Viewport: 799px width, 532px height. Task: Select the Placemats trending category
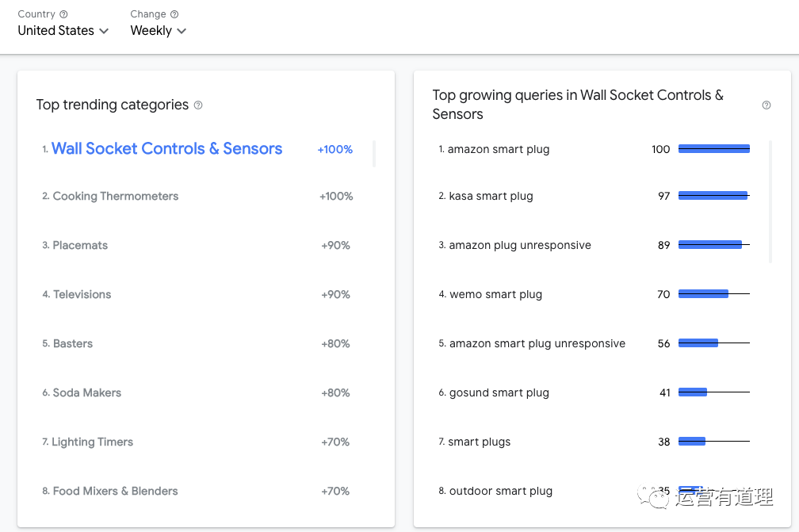(x=80, y=246)
